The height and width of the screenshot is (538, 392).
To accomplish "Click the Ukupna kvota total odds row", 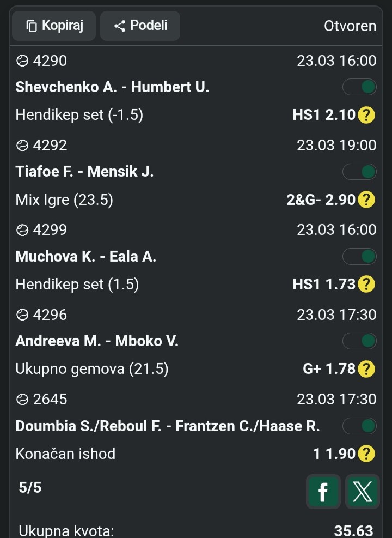I will tap(196, 530).
